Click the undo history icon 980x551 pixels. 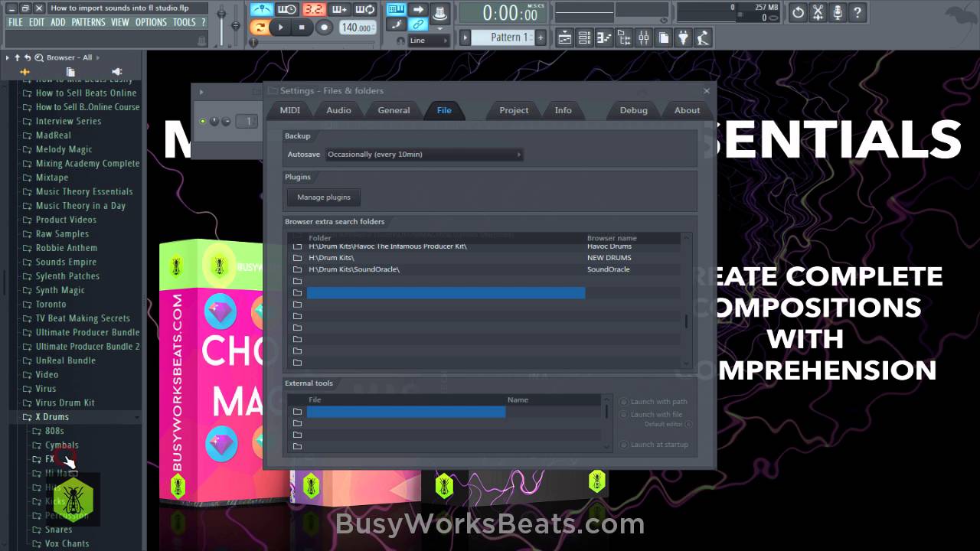798,12
